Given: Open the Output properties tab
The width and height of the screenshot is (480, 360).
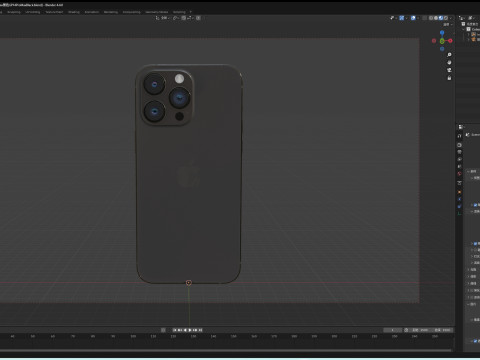Looking at the screenshot, I should click(459, 152).
